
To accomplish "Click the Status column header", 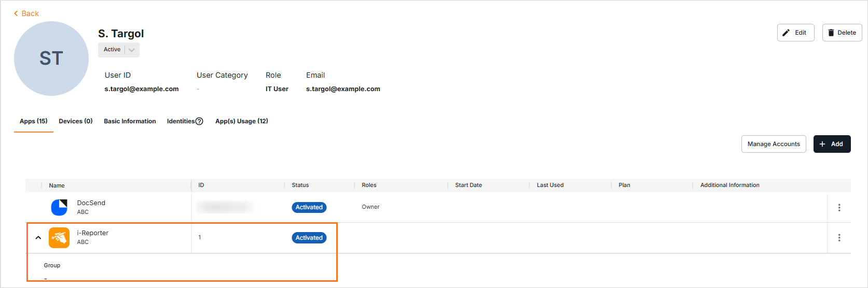I will point(300,185).
